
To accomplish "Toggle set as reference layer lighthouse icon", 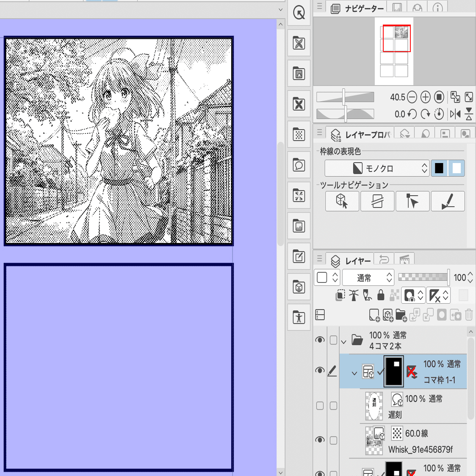I will [x=354, y=295].
